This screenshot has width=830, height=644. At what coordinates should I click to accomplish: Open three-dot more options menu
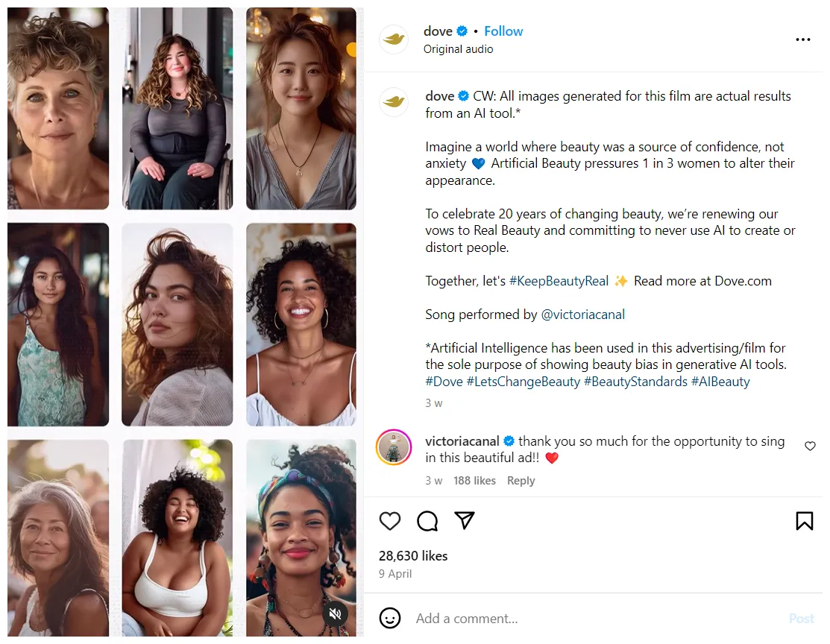tap(802, 40)
